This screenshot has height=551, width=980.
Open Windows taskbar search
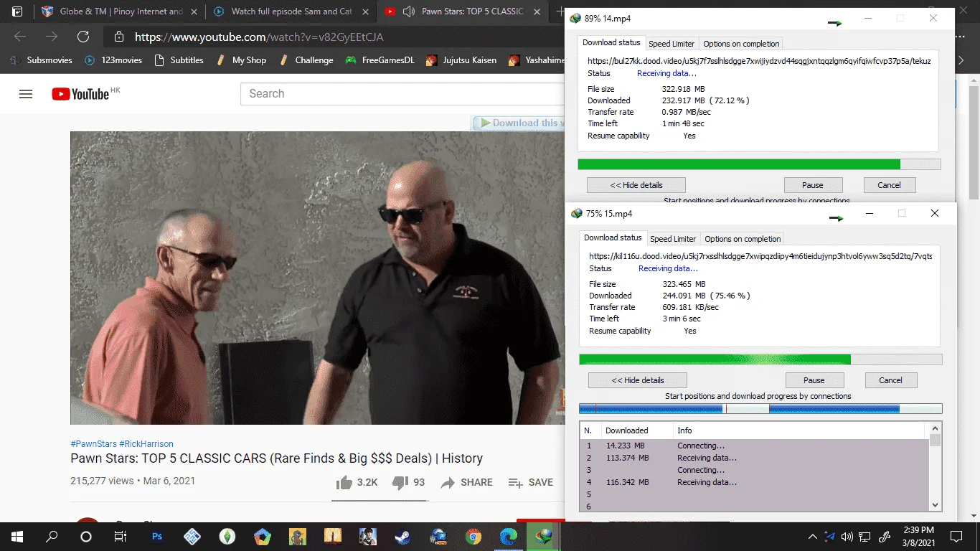click(x=52, y=537)
